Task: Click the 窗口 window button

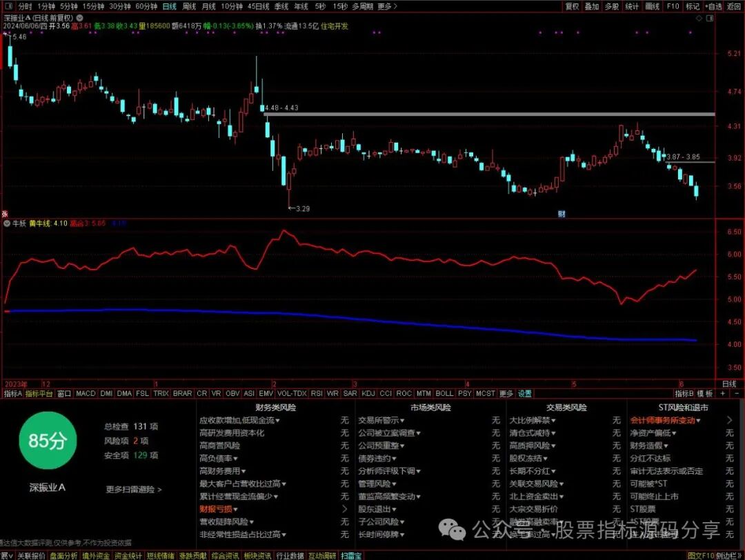Action: (x=64, y=393)
